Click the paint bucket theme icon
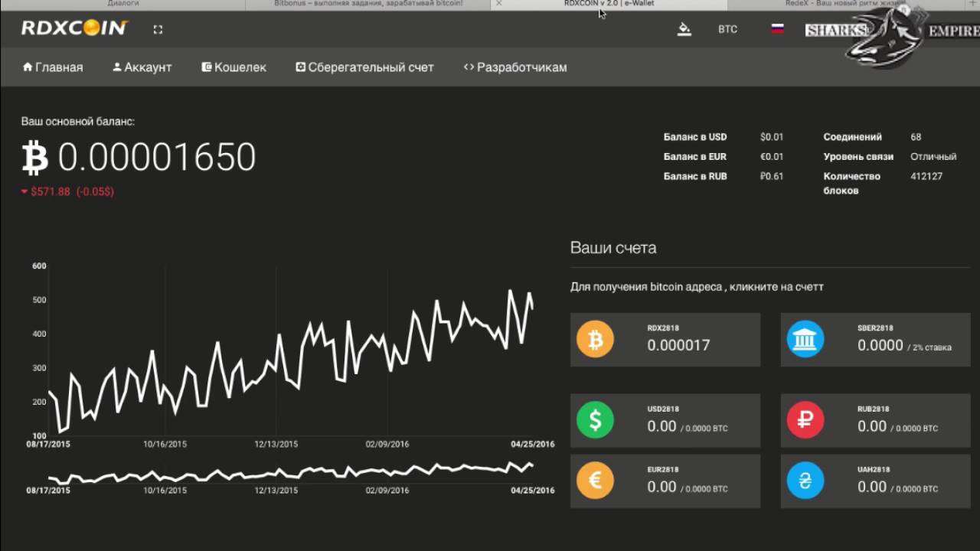This screenshot has width=980, height=551. coord(684,29)
